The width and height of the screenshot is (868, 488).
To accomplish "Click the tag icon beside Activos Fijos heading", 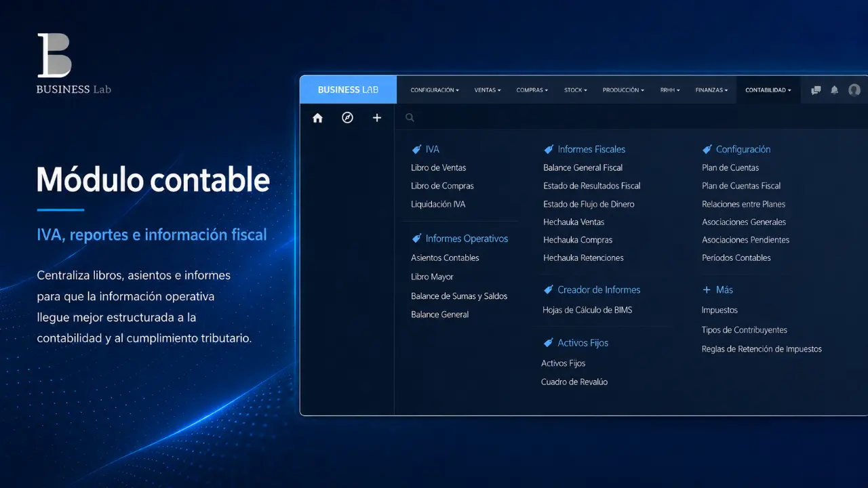I will click(549, 343).
